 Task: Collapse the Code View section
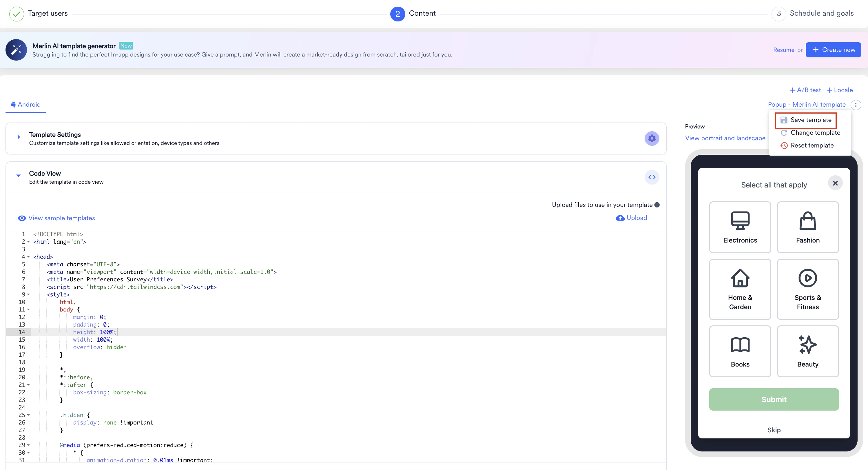tap(19, 176)
